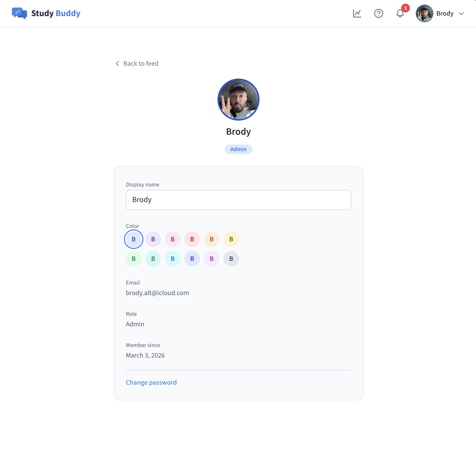Click the back chevron beside Back to feed
Viewport: 476px width, 452px height.
117,63
